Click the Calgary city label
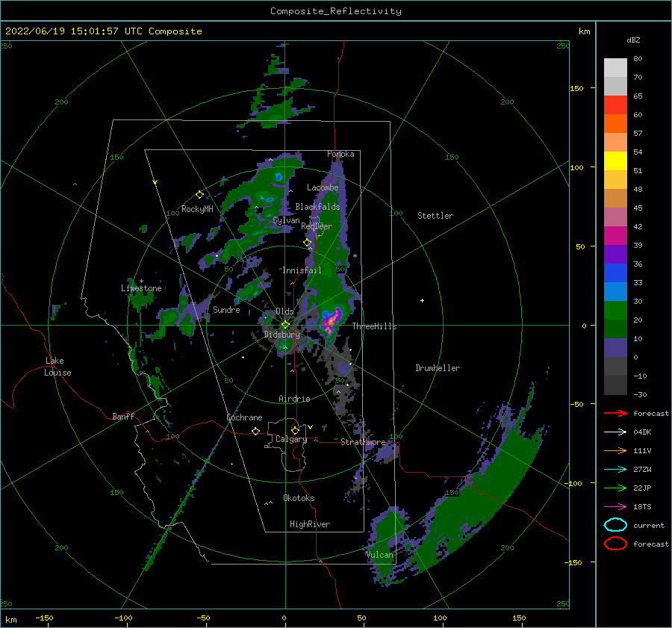Viewport: 672px width, 628px height. pos(291,439)
